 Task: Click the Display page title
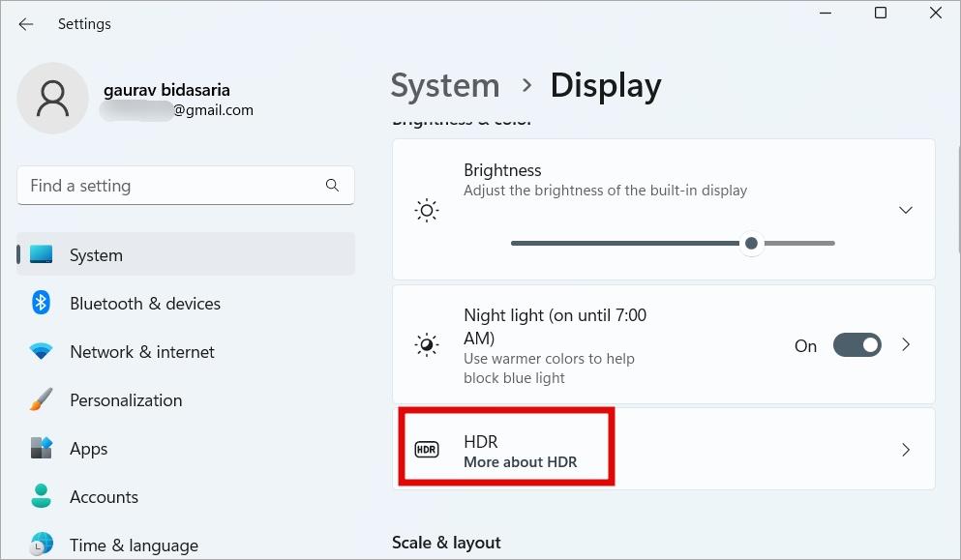coord(606,86)
